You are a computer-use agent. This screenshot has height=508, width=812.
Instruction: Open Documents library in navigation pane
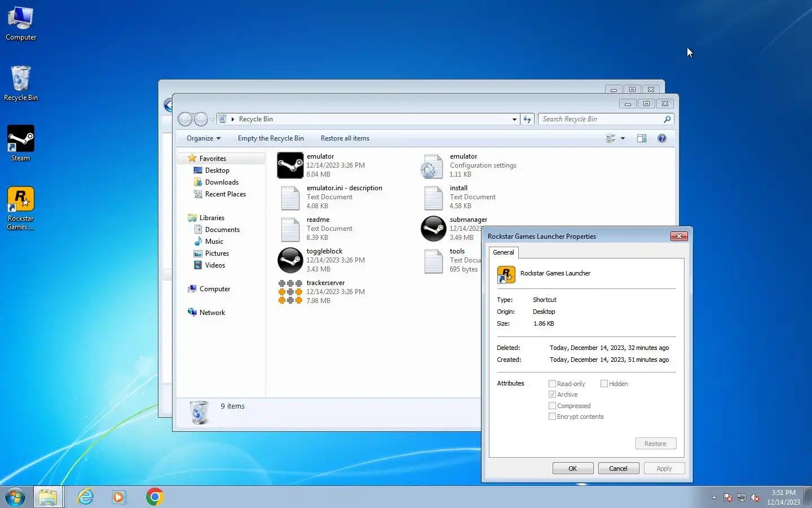[222, 230]
